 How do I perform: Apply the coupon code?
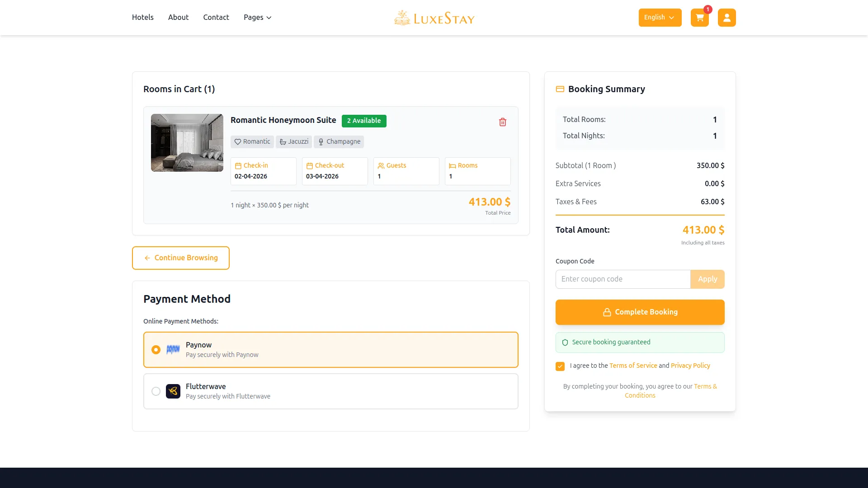tap(708, 279)
